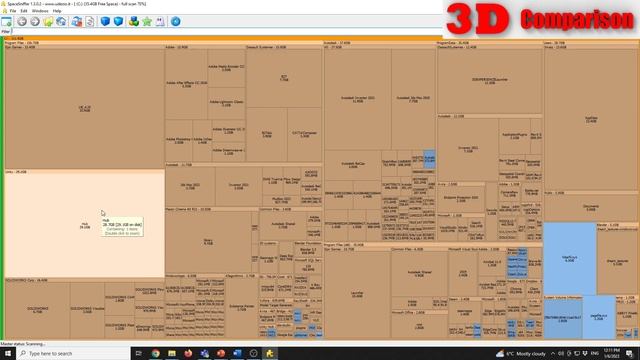This screenshot has height=360, width=640.
Task: Select Autodesk Inventor 2022 11.9GB block
Action: click(x=358, y=99)
